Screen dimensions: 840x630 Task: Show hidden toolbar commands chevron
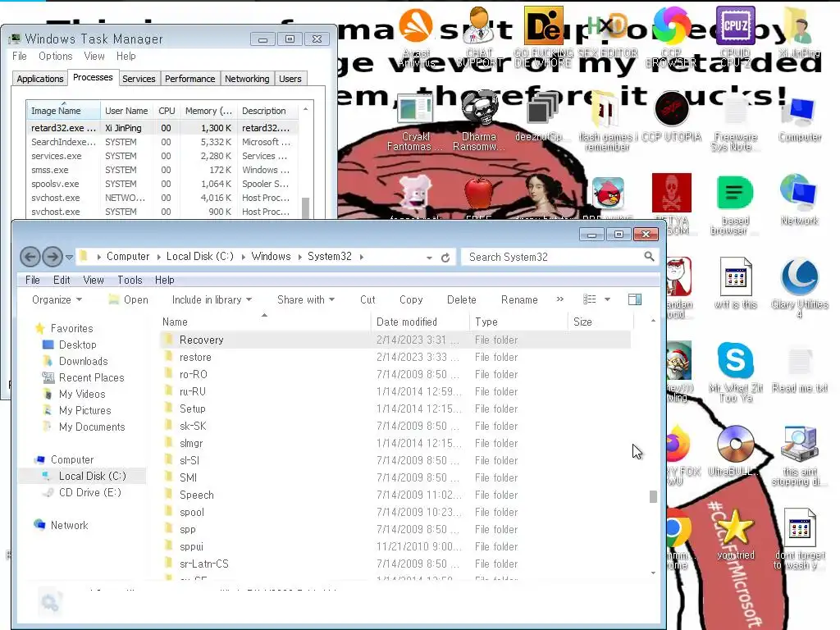click(560, 299)
